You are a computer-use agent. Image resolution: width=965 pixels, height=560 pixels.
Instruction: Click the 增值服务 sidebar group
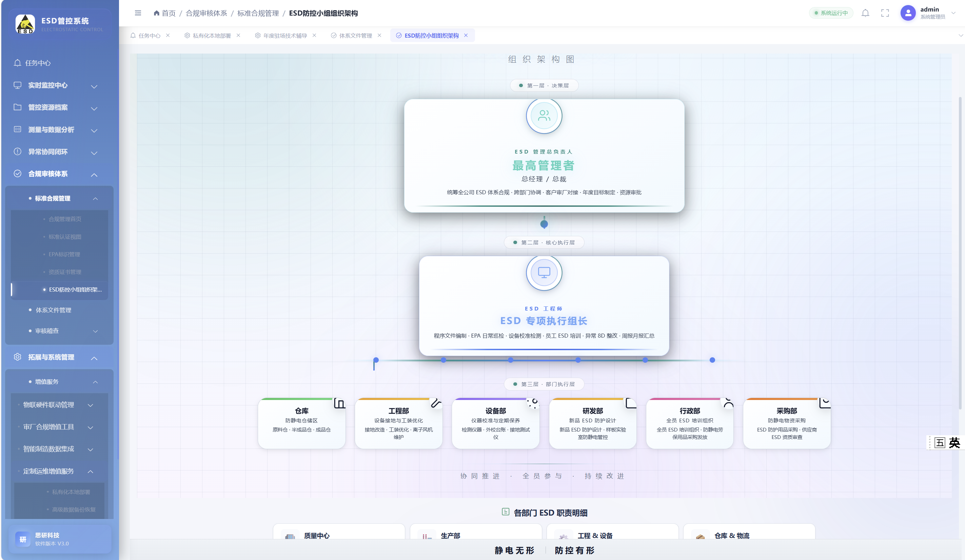coord(59,382)
